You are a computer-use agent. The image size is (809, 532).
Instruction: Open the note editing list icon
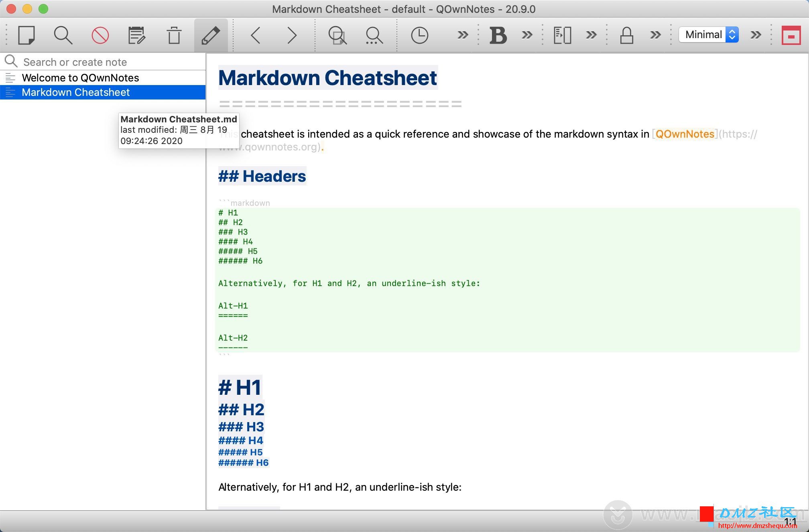(x=136, y=35)
